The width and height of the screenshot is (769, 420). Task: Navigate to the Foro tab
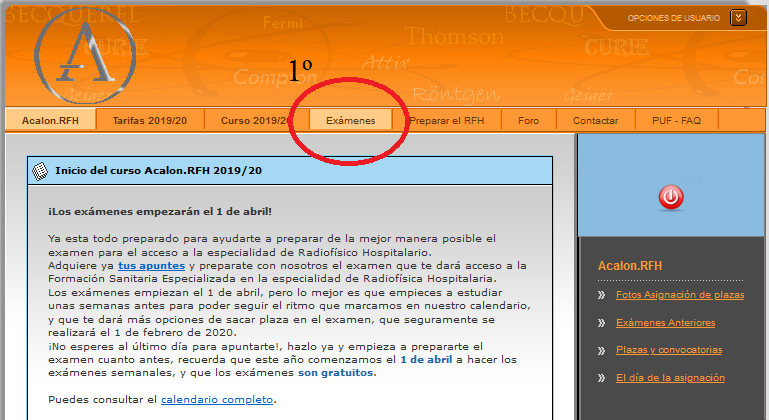(x=528, y=120)
